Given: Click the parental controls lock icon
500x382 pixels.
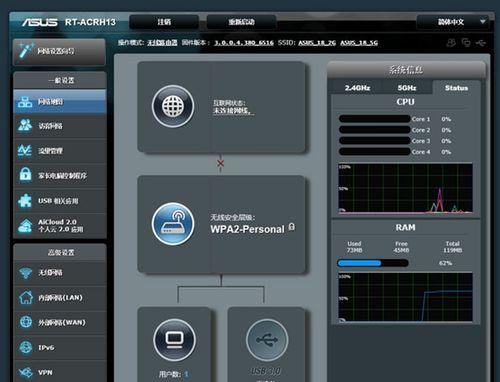Looking at the screenshot, I should pyautogui.click(x=25, y=174).
